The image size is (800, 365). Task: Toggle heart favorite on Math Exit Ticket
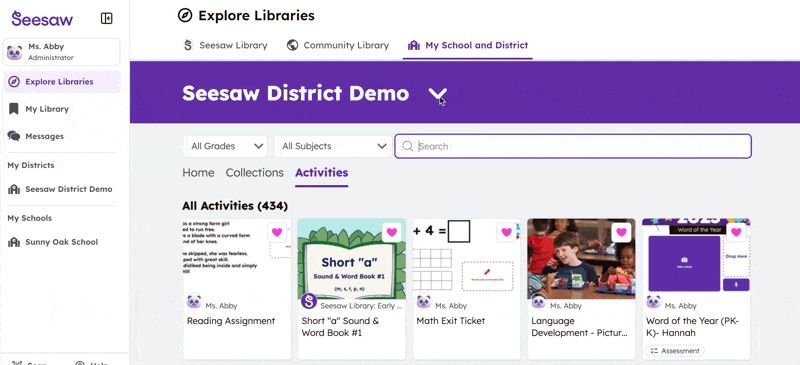pos(506,232)
